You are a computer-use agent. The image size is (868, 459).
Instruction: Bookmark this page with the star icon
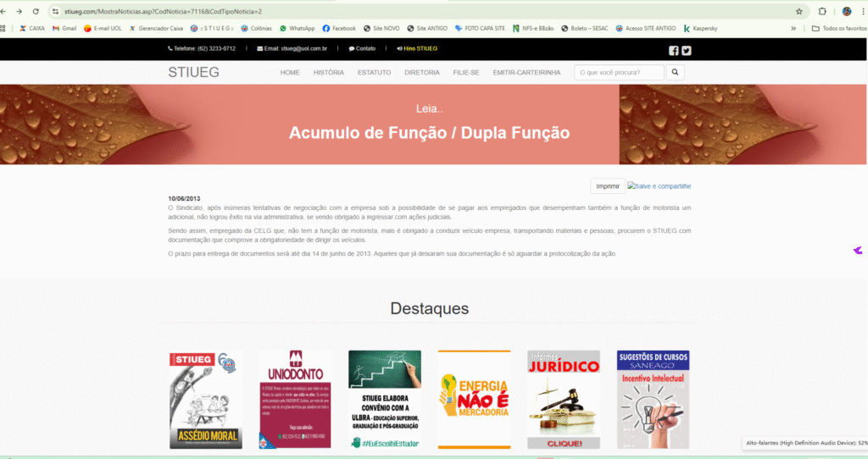coord(798,12)
